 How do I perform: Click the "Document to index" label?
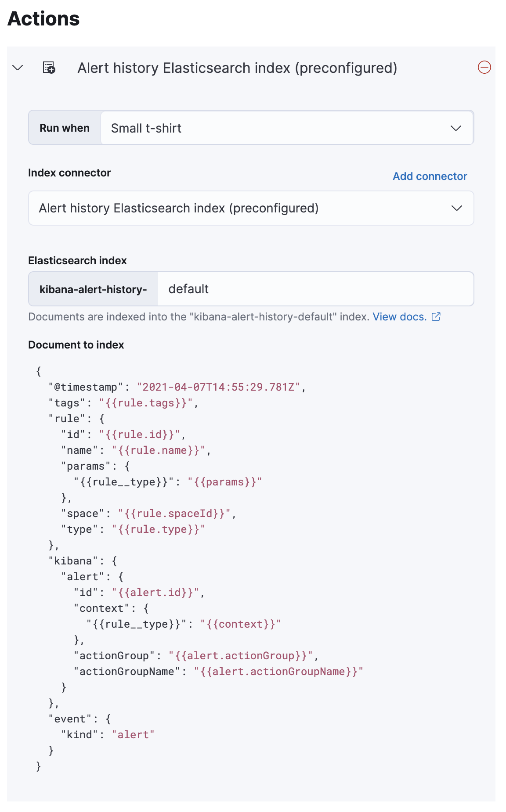click(76, 345)
